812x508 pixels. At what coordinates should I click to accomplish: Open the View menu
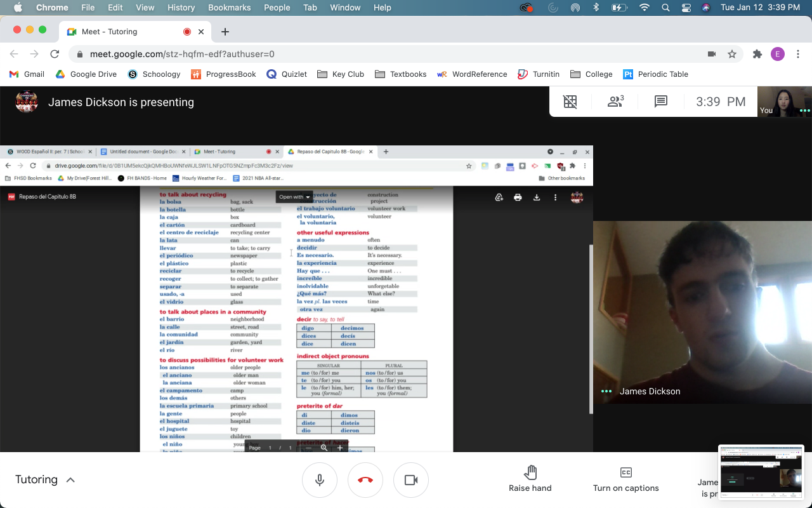(x=145, y=8)
